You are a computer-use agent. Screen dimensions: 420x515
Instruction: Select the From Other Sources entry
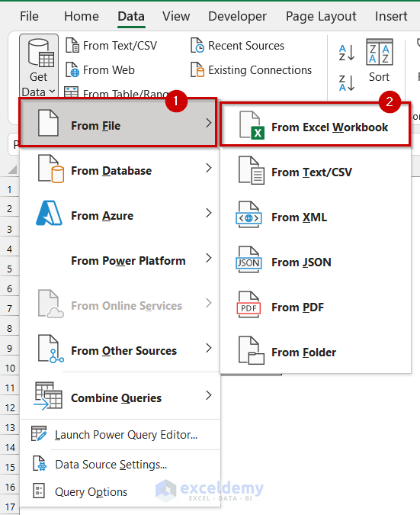(120, 350)
